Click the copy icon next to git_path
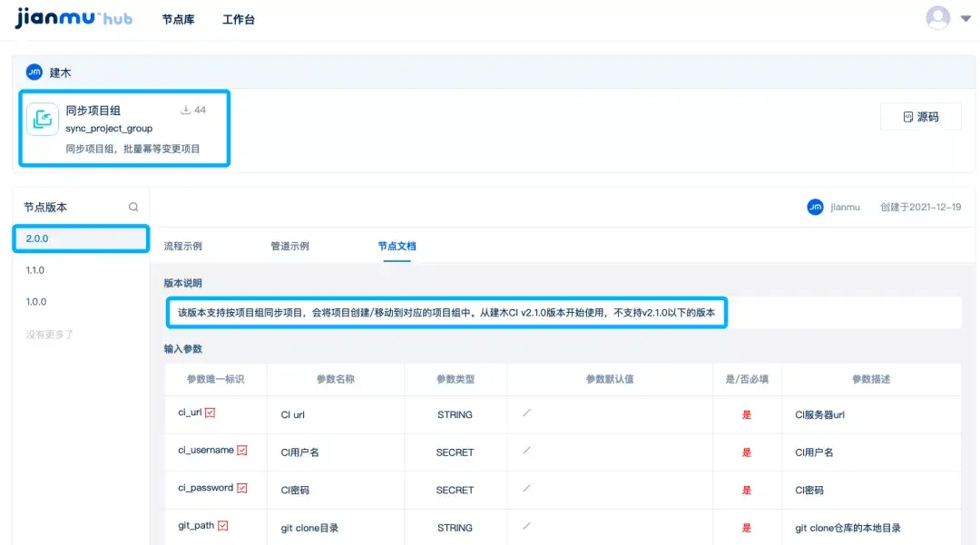Image resolution: width=980 pixels, height=545 pixels. (x=222, y=526)
